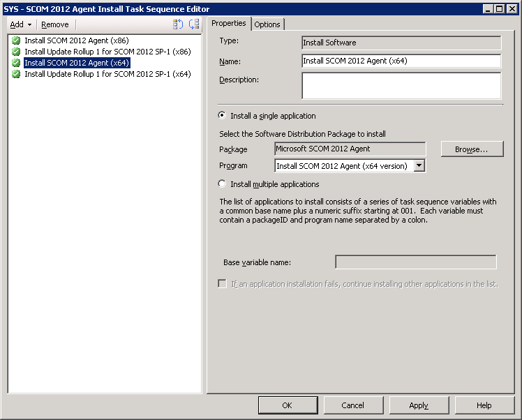This screenshot has height=420, width=522.
Task: Expand the Program dropdown list
Action: click(419, 166)
